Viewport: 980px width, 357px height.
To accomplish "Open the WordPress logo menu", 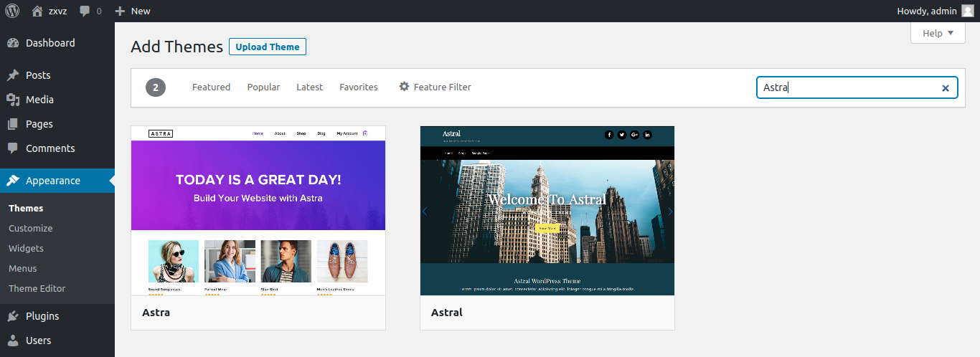I will point(12,11).
